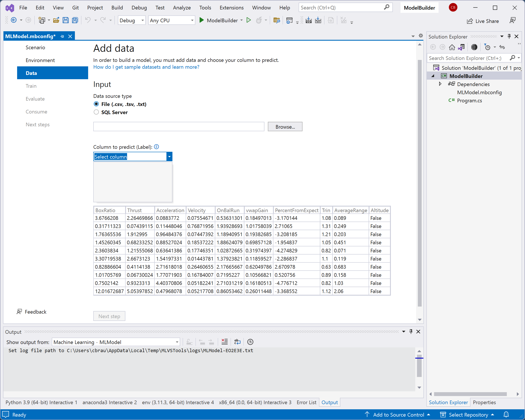Toggle word wrap in Output panel

[x=237, y=342]
